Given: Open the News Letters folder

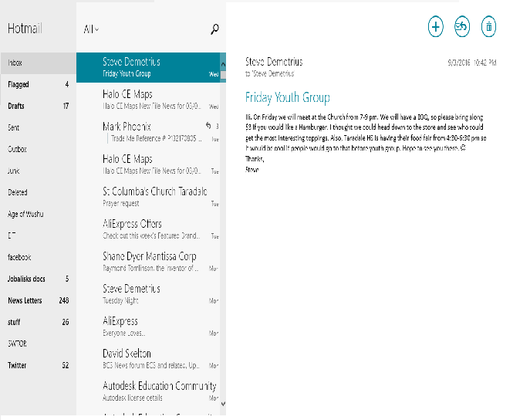Looking at the screenshot, I should 38,300.
